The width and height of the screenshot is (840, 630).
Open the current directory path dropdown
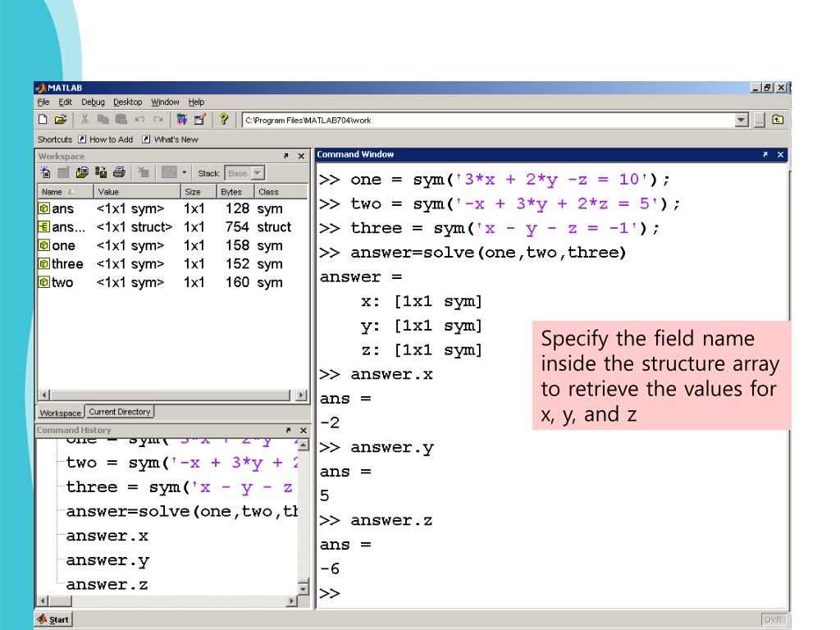coord(742,120)
